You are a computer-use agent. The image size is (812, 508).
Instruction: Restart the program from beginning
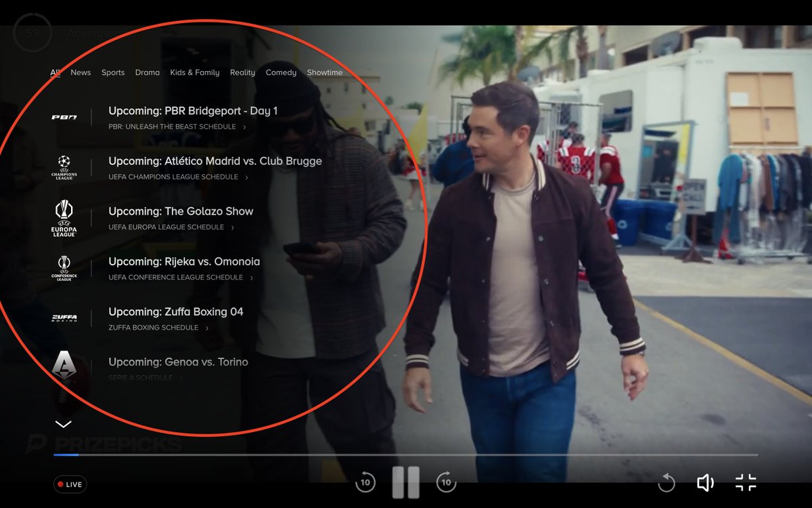tap(667, 483)
